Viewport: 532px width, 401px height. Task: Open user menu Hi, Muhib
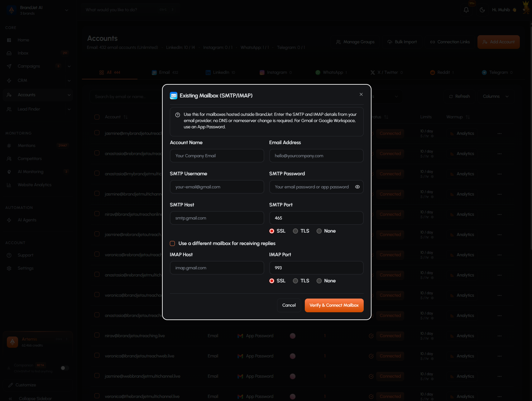click(504, 10)
